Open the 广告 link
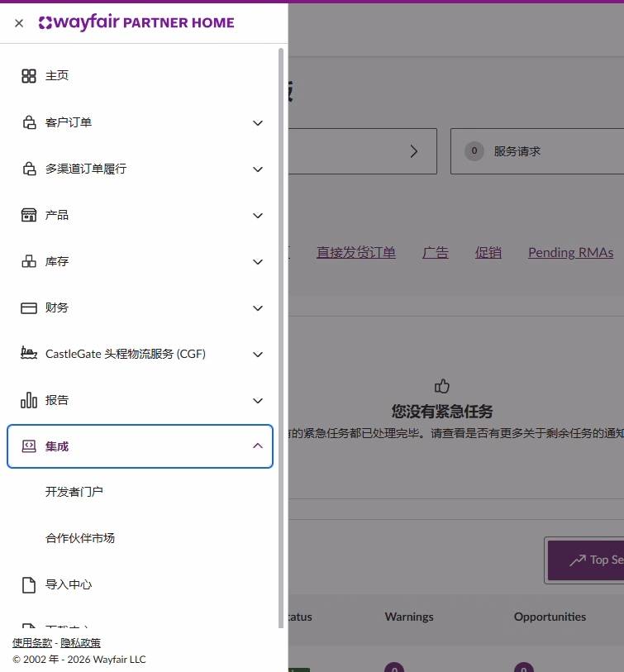This screenshot has height=672, width=624. [x=435, y=252]
